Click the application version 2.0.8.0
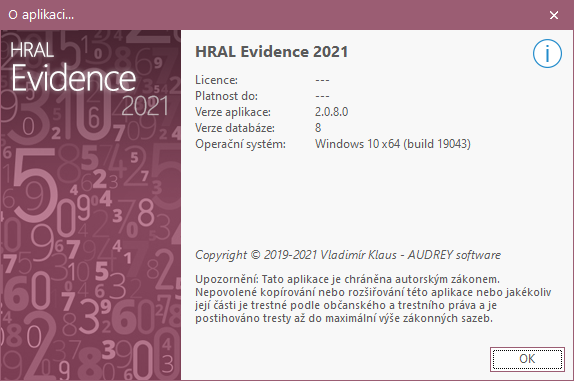 pyautogui.click(x=331, y=112)
